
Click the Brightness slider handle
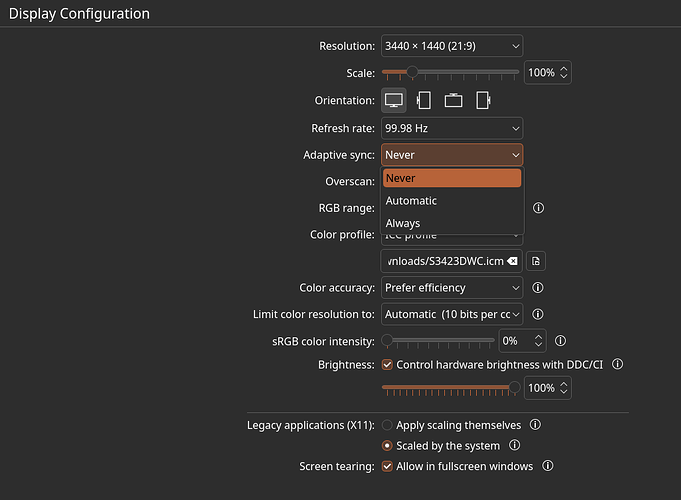click(514, 387)
